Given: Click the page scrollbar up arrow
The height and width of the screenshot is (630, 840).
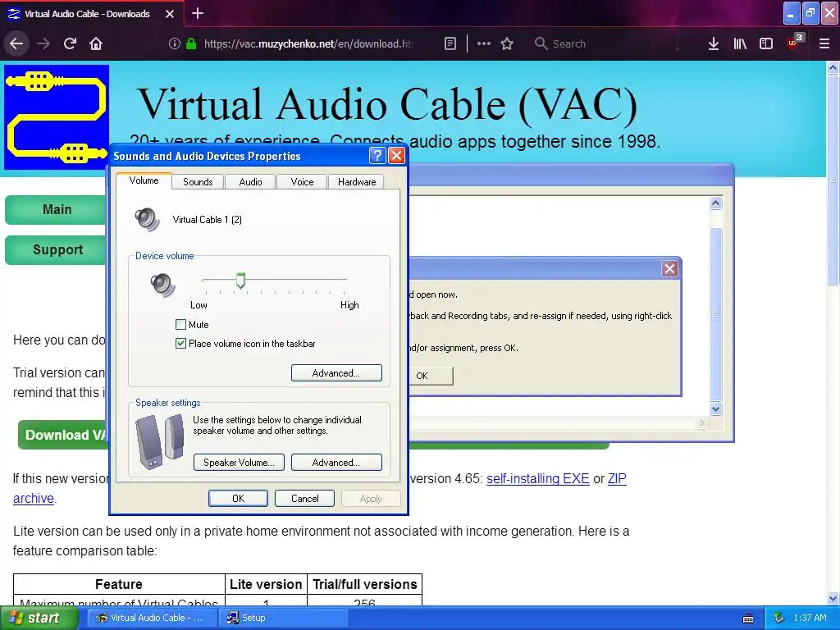Looking at the screenshot, I should [x=833, y=68].
